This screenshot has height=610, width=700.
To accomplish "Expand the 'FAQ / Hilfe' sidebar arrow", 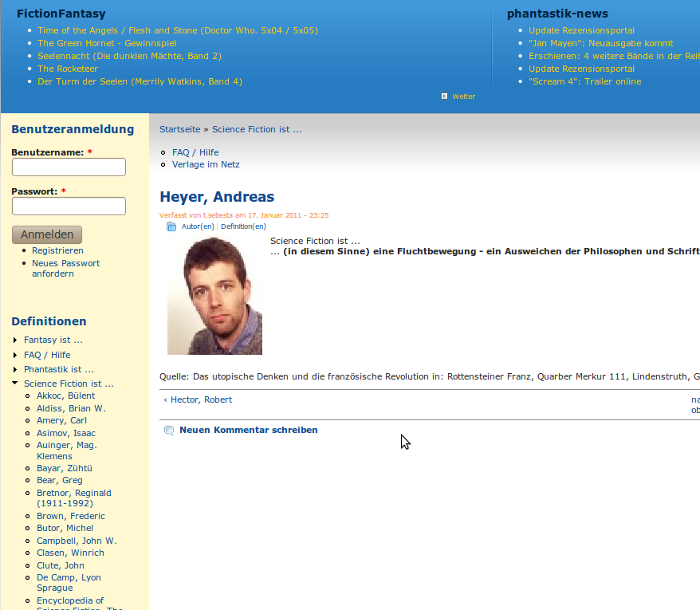I will (15, 355).
